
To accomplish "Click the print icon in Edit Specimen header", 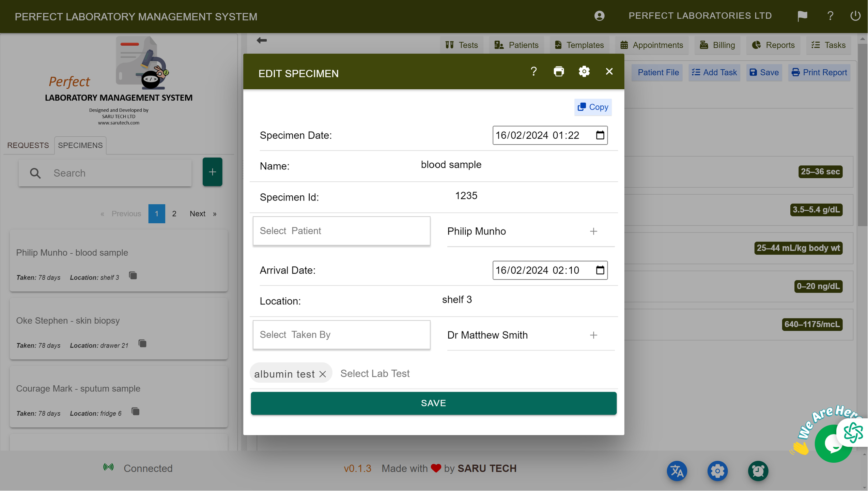I will 559,72.
